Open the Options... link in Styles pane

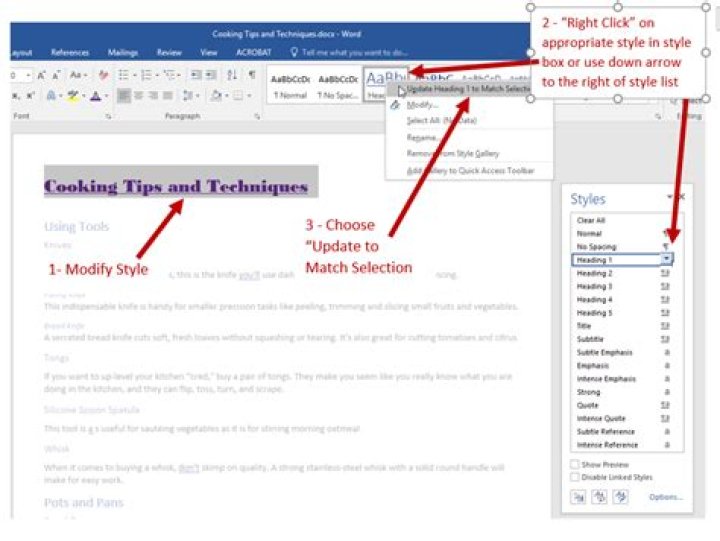[665, 497]
